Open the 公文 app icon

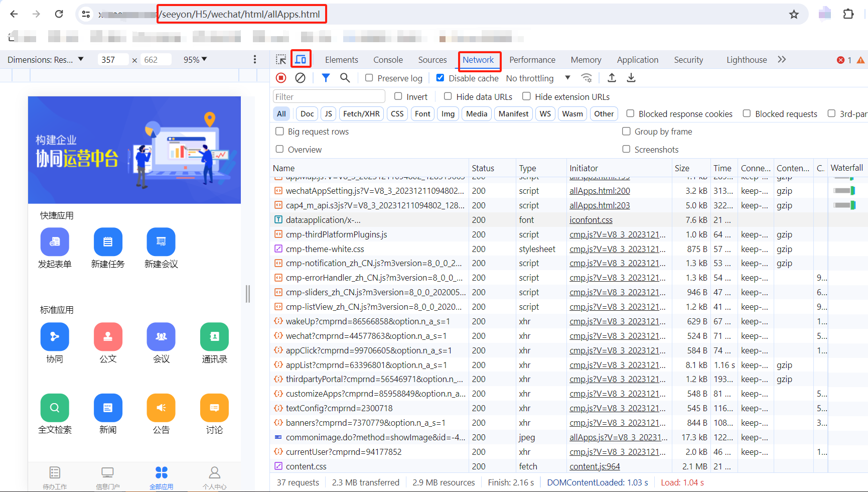tap(108, 337)
